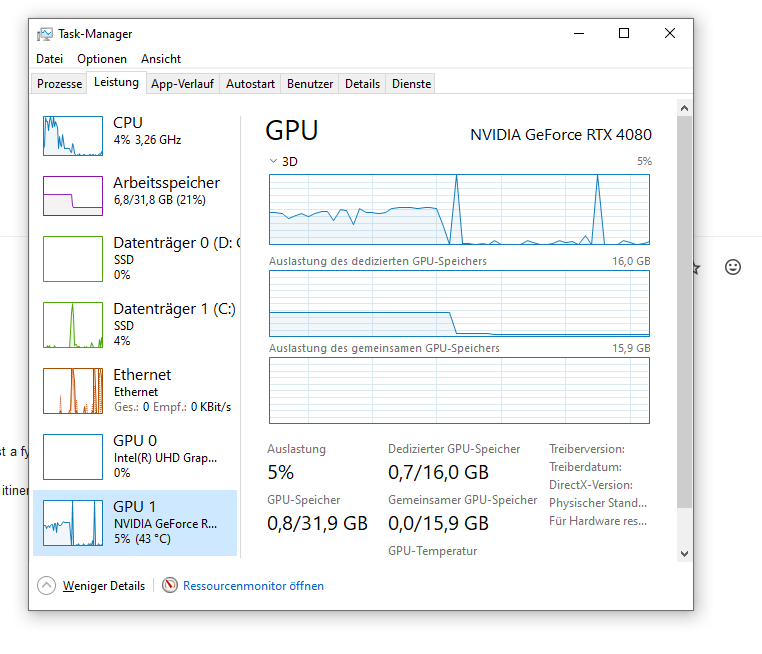762x654 pixels.
Task: Select the Leistung tab
Action: coord(116,82)
